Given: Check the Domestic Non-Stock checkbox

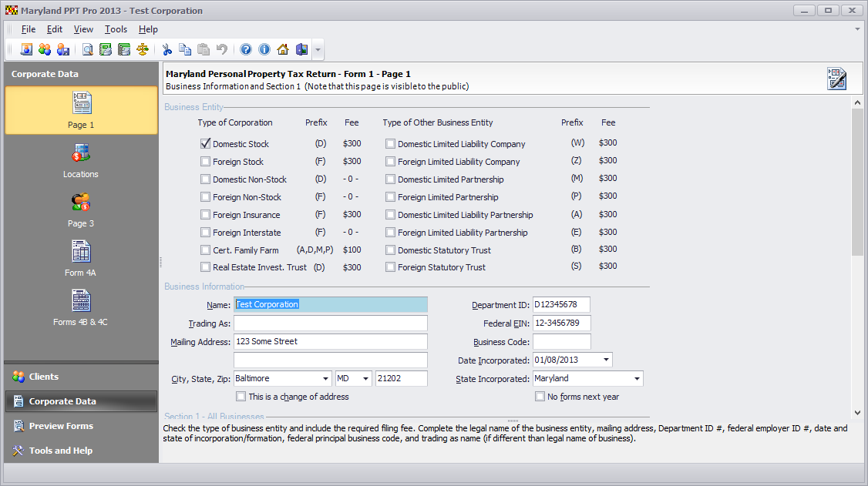Looking at the screenshot, I should pos(205,179).
